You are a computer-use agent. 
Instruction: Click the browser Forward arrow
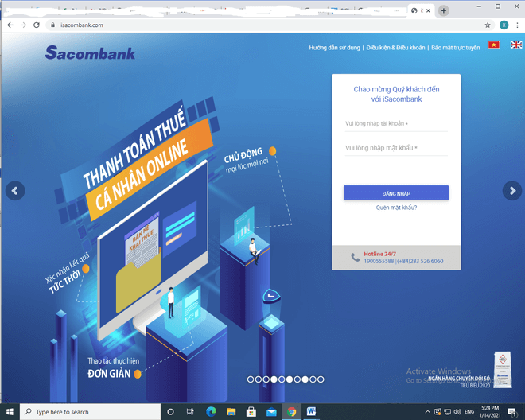[23, 25]
